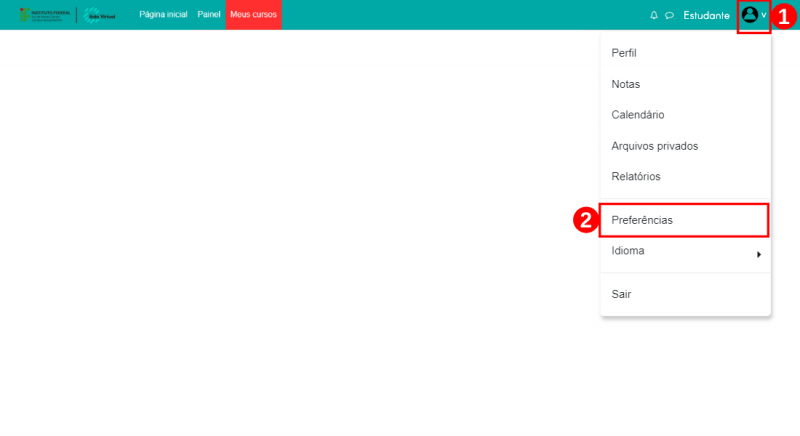Open Notas from the user menu
The image size is (800, 436).
pos(685,84)
